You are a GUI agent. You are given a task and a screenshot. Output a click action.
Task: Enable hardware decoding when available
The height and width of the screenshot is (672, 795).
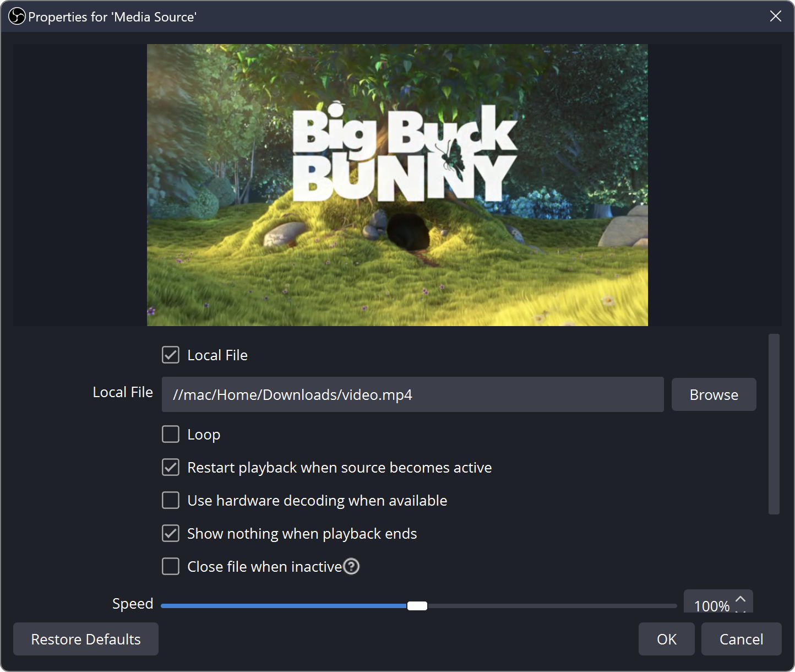(171, 501)
